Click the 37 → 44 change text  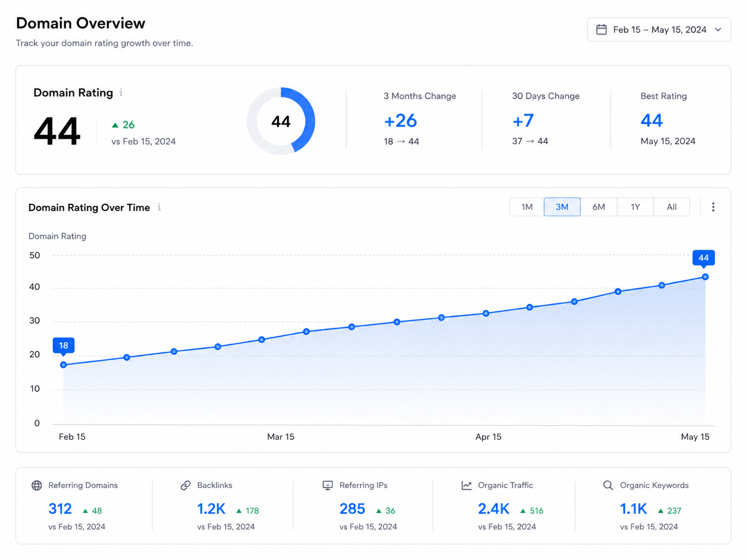pyautogui.click(x=530, y=141)
